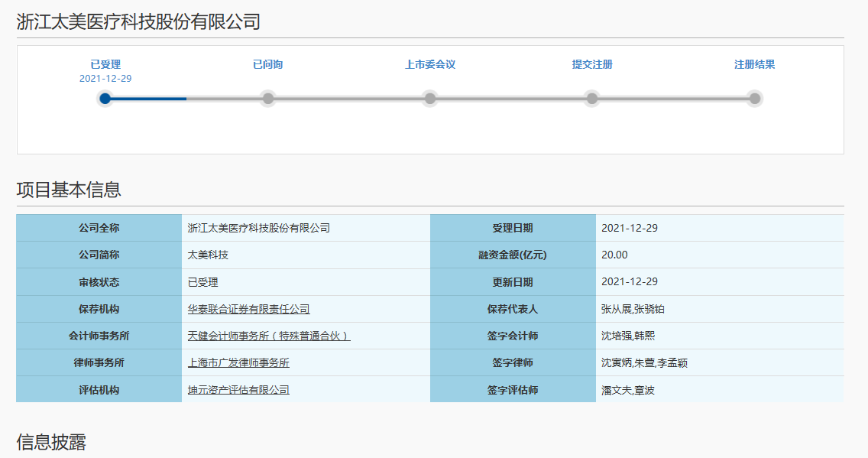Click the 上市委会议 progress step dot
The width and height of the screenshot is (868, 458).
(x=430, y=99)
